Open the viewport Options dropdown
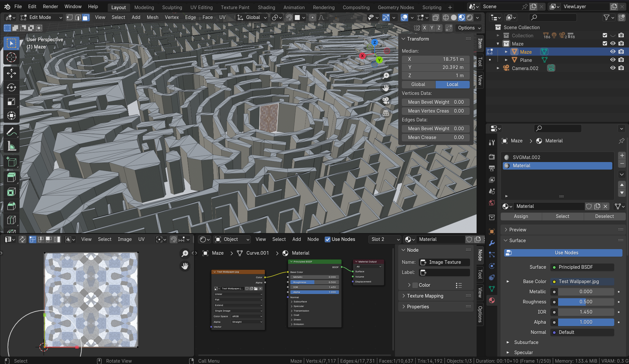The image size is (629, 364). tap(469, 28)
